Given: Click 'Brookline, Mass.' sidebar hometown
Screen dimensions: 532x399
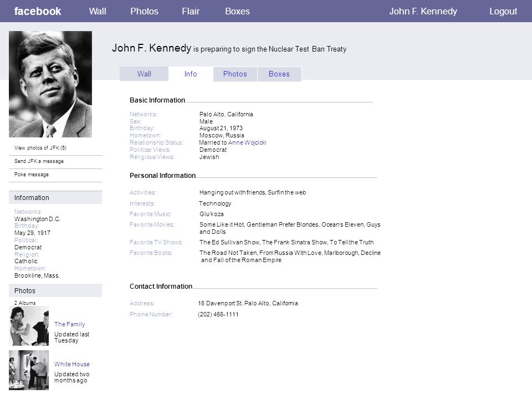Looking at the screenshot, I should point(37,275).
